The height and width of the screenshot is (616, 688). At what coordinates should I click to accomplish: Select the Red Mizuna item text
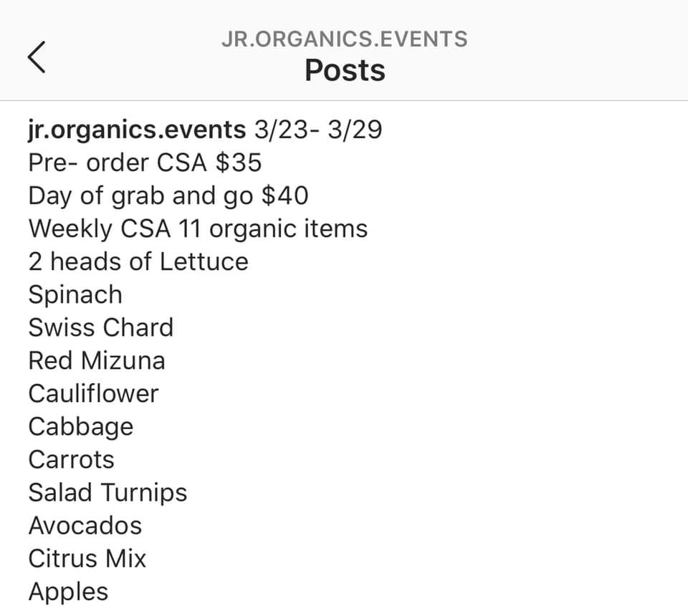pos(97,360)
